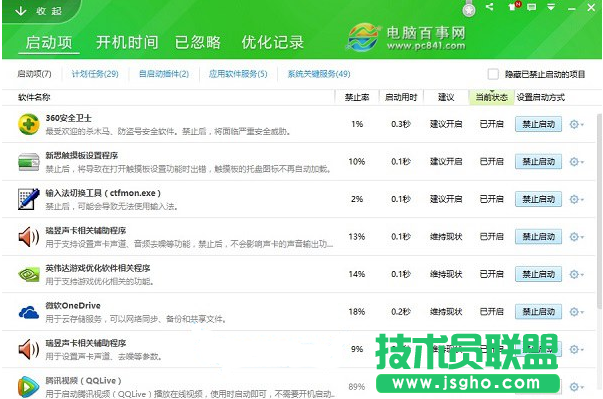Select 360安全卫士 title text
Screen dimensions: 603x399
(x=68, y=118)
